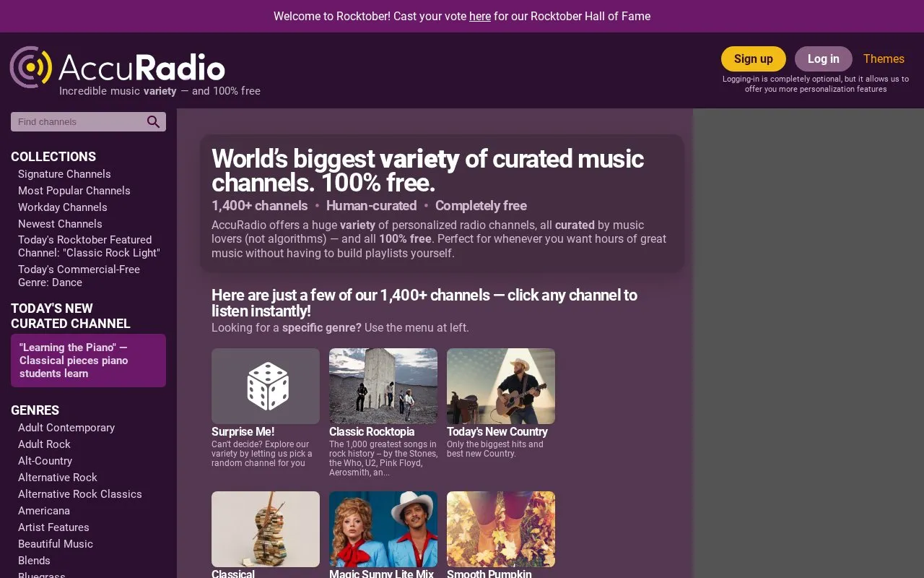
Task: Select the Adult Rock genre
Action: pos(44,444)
